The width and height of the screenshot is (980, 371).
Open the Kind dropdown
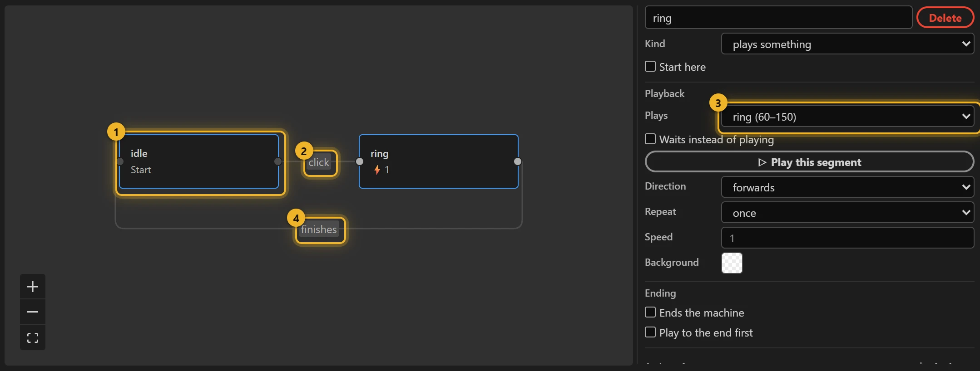[847, 44]
